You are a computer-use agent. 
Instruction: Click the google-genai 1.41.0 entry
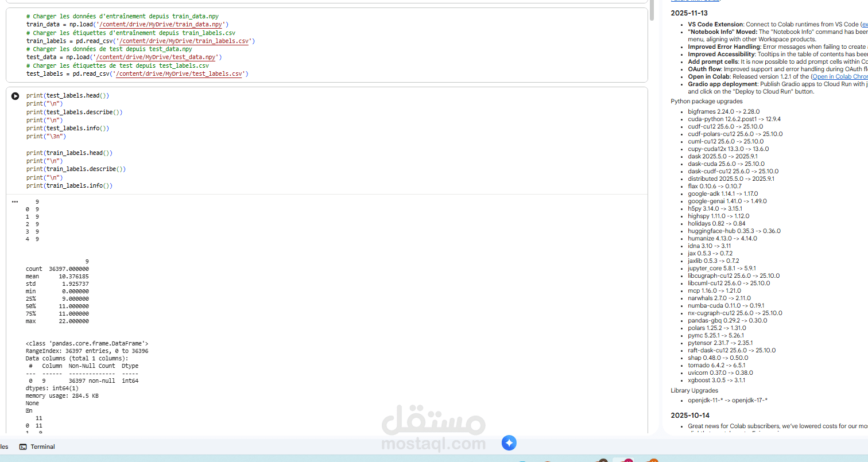point(727,201)
